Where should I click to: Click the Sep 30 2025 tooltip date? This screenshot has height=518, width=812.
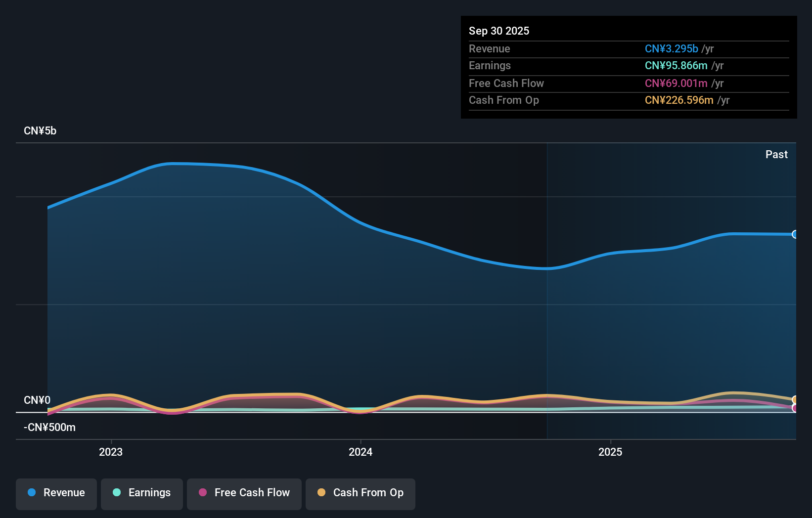pos(498,31)
